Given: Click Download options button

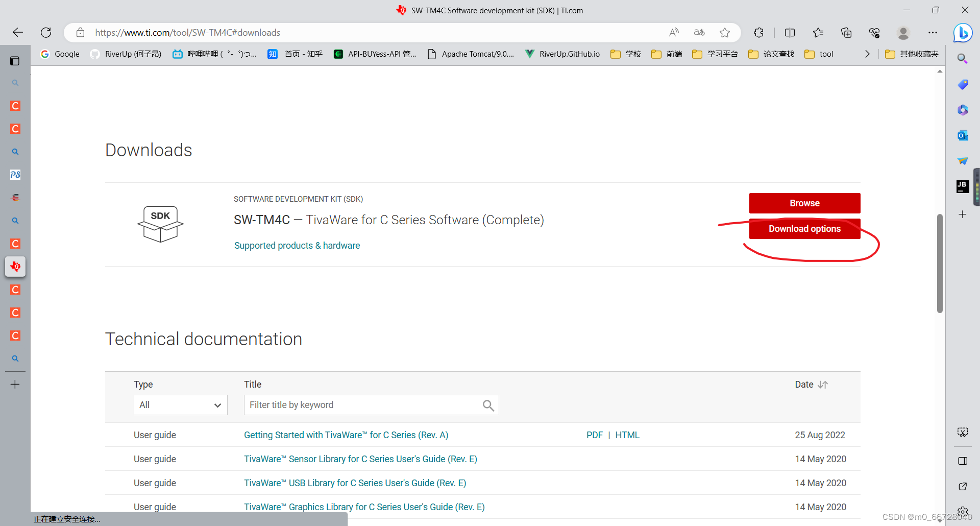Looking at the screenshot, I should (x=805, y=229).
